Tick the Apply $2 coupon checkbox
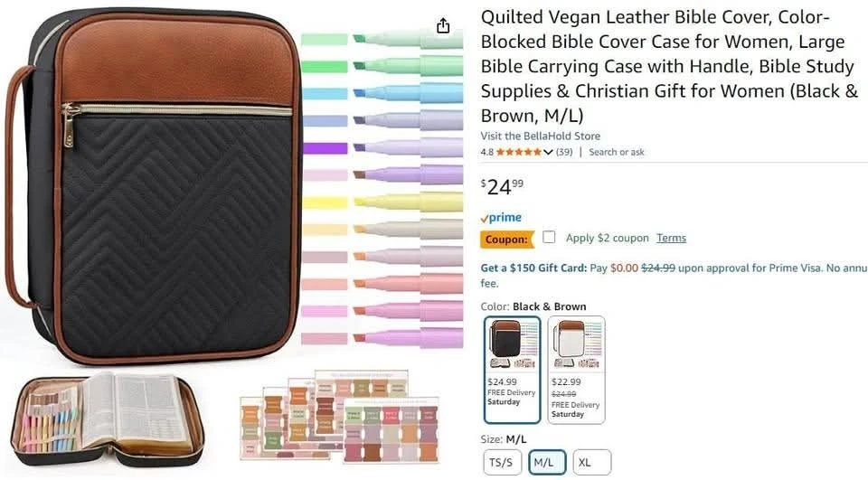This screenshot has width=868, height=480. coord(549,237)
